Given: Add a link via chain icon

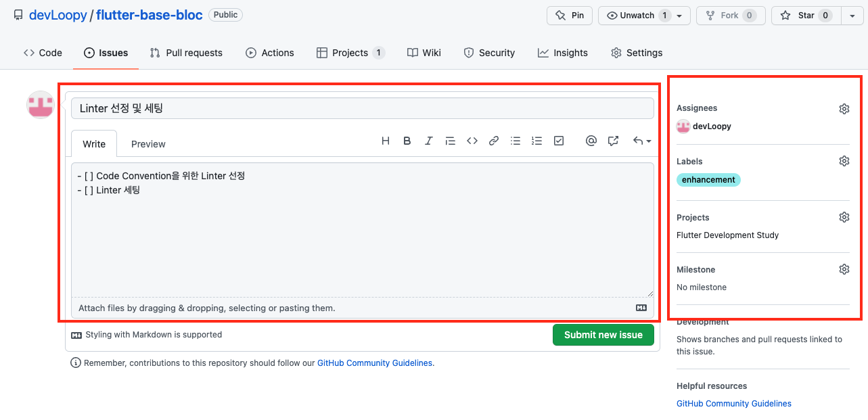Looking at the screenshot, I should [x=494, y=141].
